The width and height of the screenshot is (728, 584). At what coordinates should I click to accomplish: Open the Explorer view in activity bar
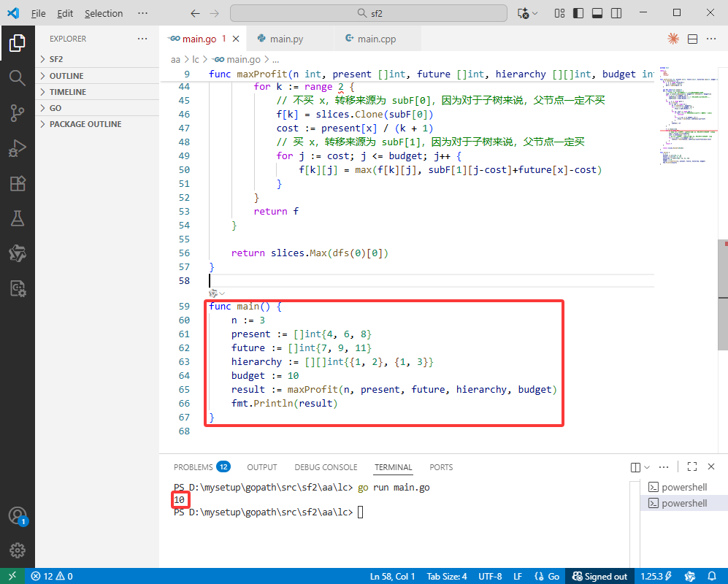(18, 43)
